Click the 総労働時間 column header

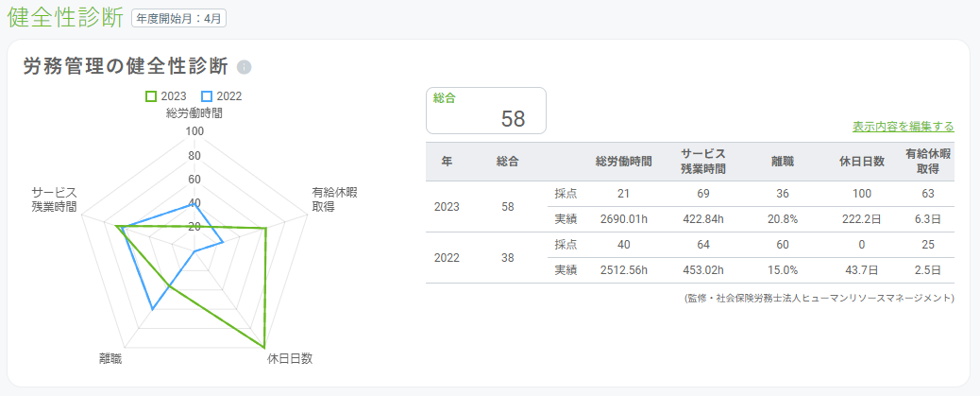coord(624,162)
